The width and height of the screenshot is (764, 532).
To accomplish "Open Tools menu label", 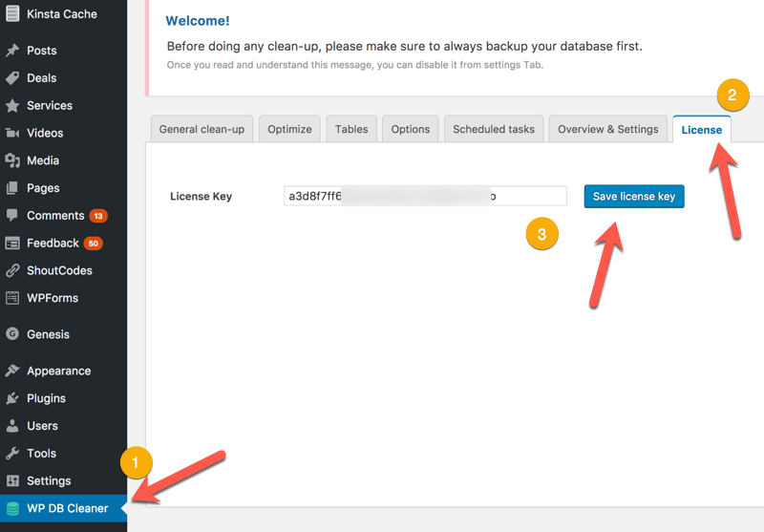I will tap(41, 453).
